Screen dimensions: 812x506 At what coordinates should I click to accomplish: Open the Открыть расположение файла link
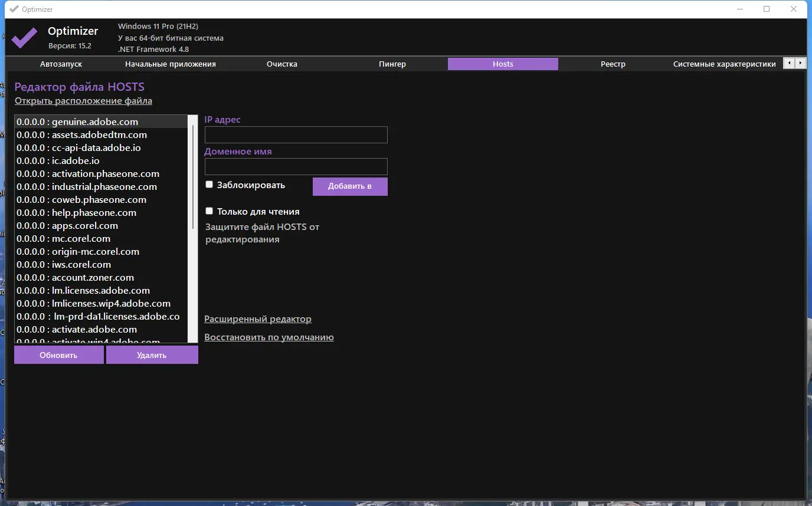[x=83, y=101]
